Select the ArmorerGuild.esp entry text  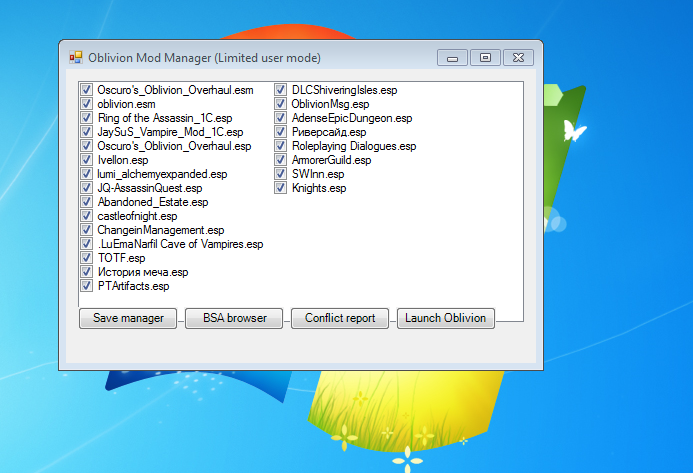(x=331, y=160)
